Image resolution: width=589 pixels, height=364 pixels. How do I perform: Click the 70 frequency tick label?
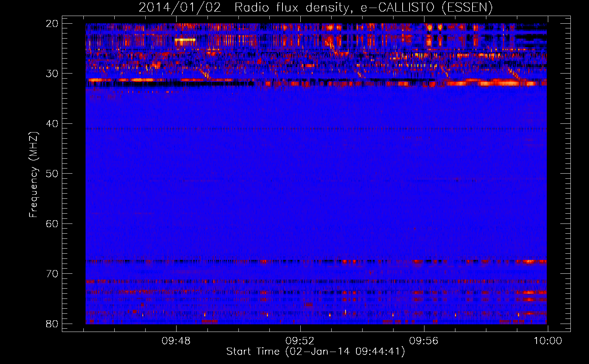pyautogui.click(x=52, y=274)
